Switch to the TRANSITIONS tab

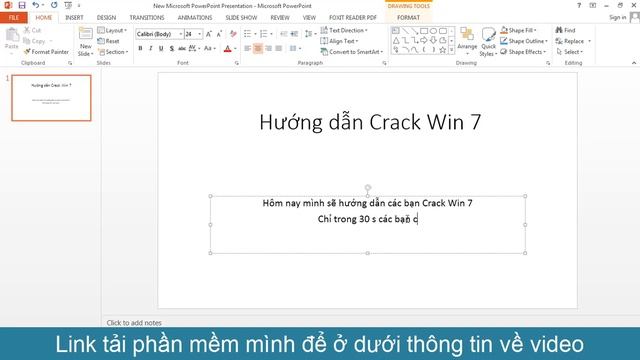pyautogui.click(x=147, y=18)
